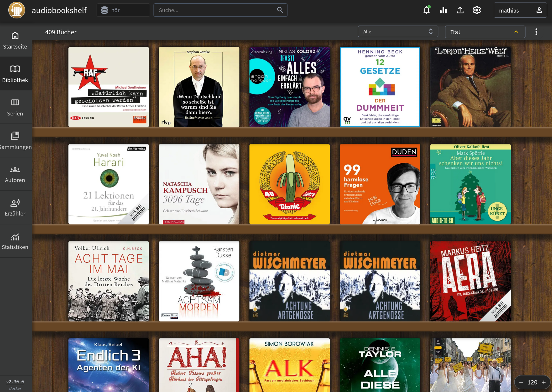
Task: Increase cover size with plus button
Action: tap(544, 382)
